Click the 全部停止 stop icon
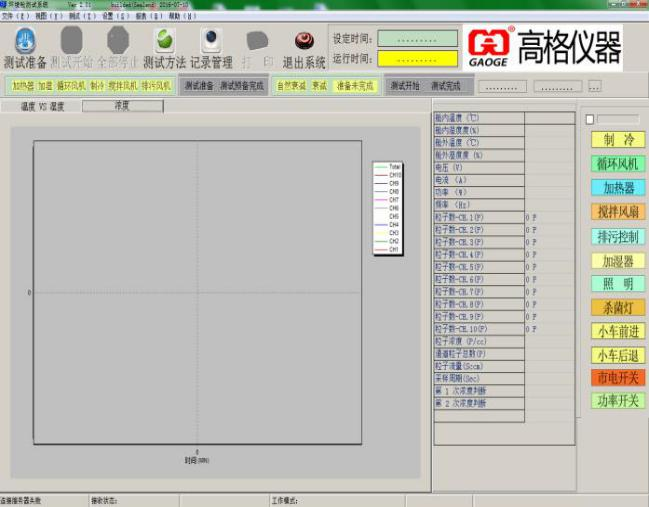 click(118, 40)
